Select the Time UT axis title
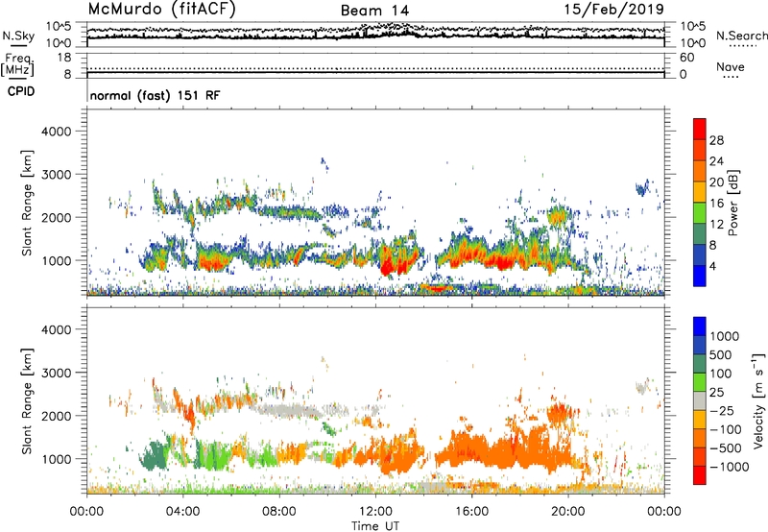 (375, 526)
